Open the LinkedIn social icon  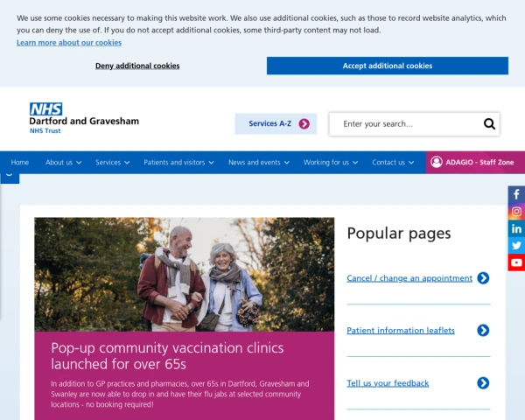pyautogui.click(x=516, y=228)
